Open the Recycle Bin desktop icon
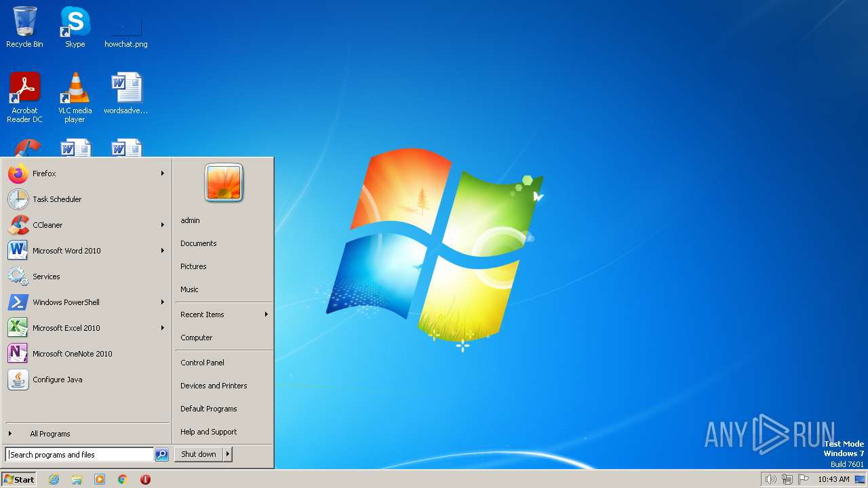Screen dimensions: 868x488 point(24,27)
